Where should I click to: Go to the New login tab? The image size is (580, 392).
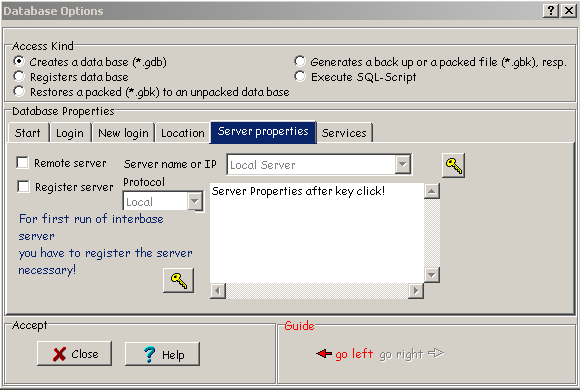point(123,133)
